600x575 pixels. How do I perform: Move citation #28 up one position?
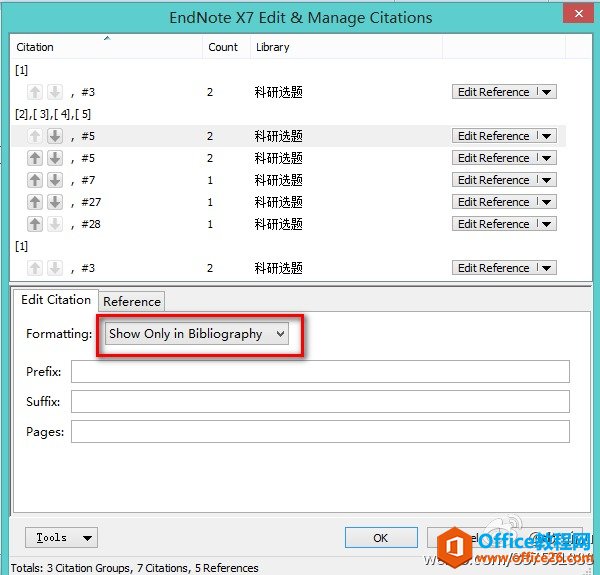coord(35,224)
